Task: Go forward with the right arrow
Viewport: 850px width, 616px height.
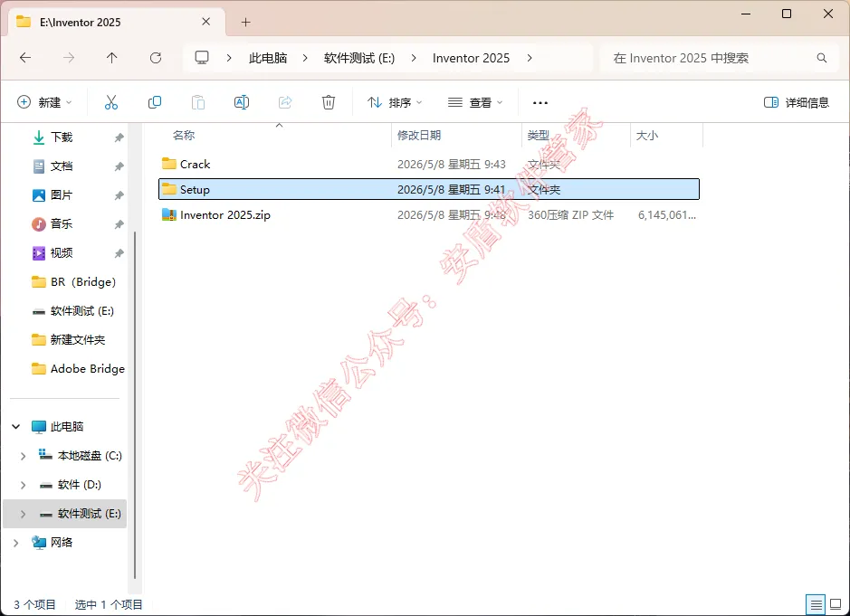Action: [69, 57]
